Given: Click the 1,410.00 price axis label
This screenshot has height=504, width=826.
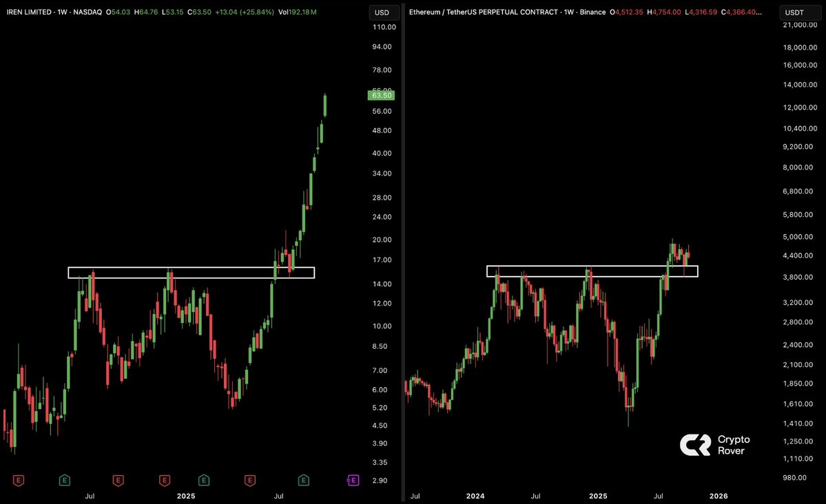Looking at the screenshot, I should (x=798, y=424).
